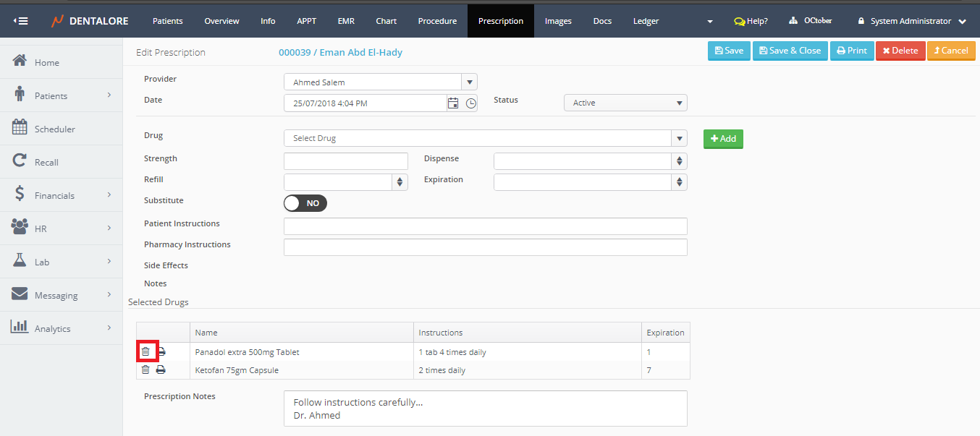Click the Refill stepper arrows
980x436 pixels.
[x=400, y=182]
